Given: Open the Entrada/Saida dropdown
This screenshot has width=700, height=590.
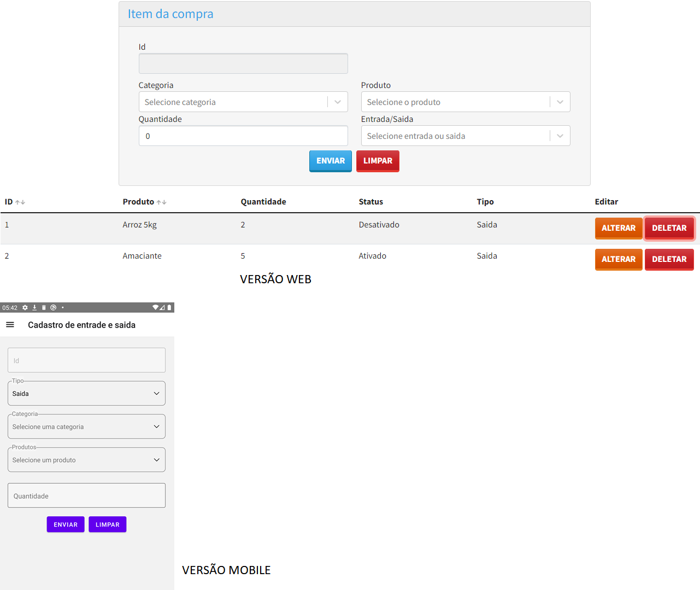Looking at the screenshot, I should 466,136.
